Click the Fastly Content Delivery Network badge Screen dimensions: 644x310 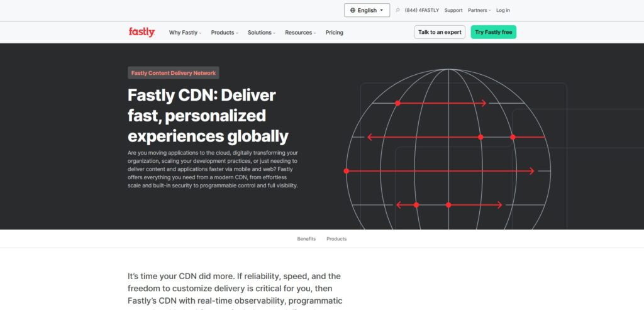[174, 73]
